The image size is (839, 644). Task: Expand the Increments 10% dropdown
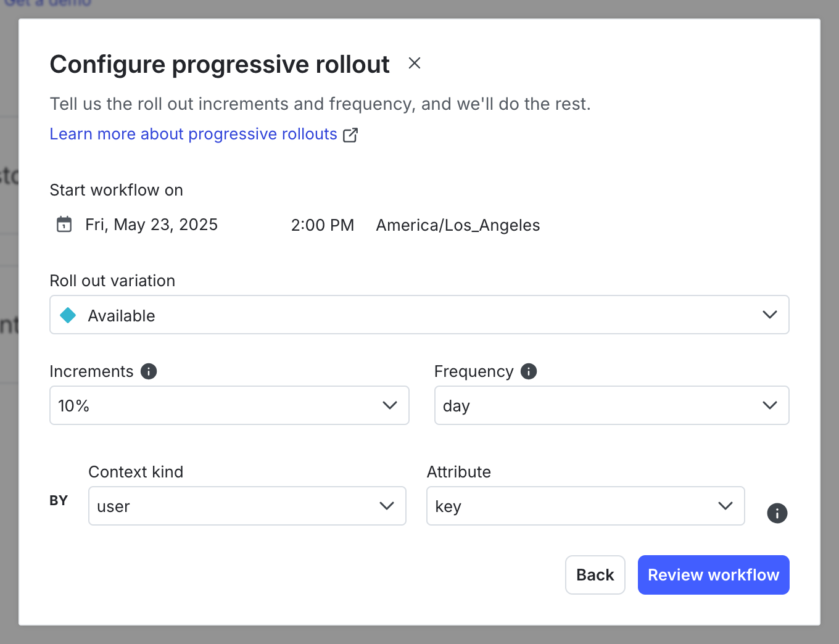coord(229,405)
